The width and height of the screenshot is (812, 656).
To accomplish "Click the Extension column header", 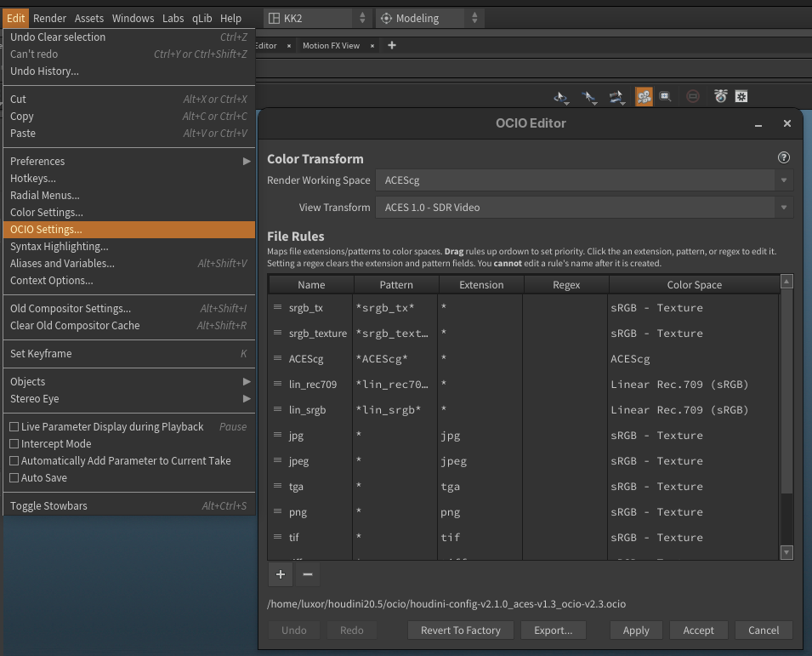I will click(481, 285).
